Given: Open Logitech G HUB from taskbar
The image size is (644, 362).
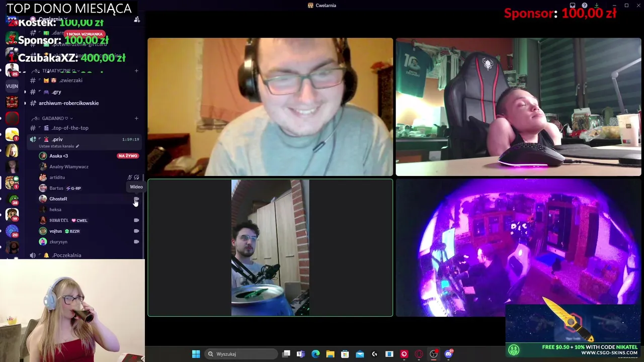Looking at the screenshot, I should pos(374,354).
